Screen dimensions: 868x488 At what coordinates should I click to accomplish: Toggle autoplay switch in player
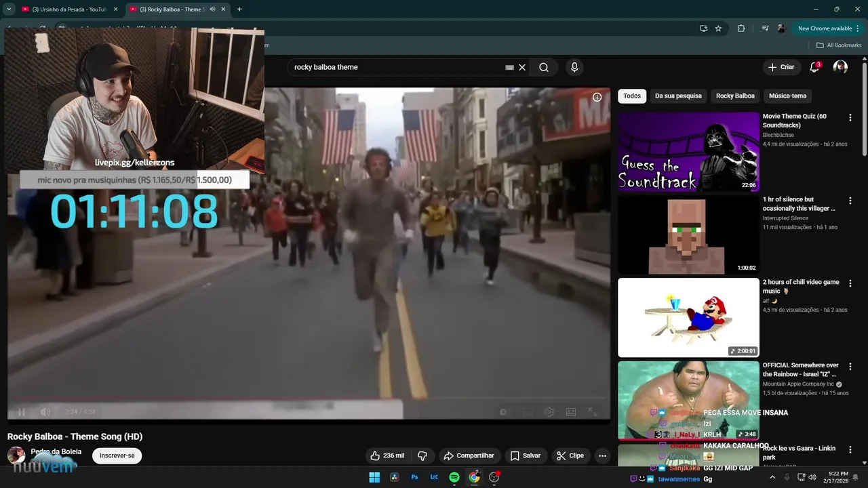[503, 411]
